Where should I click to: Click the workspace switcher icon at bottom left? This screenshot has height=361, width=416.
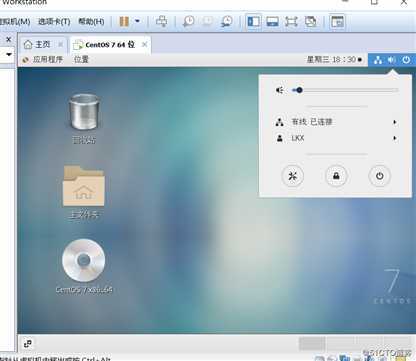click(x=28, y=343)
